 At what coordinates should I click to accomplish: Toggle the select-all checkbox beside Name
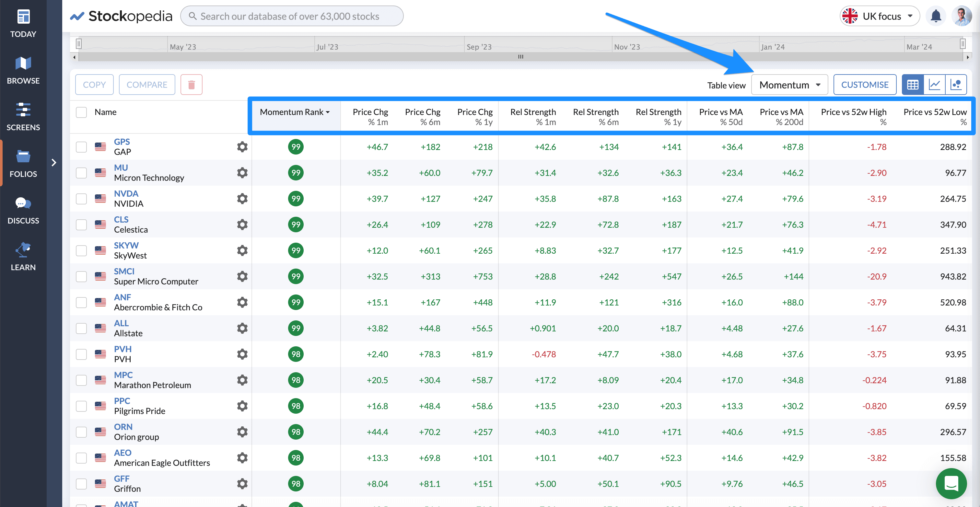pos(81,112)
